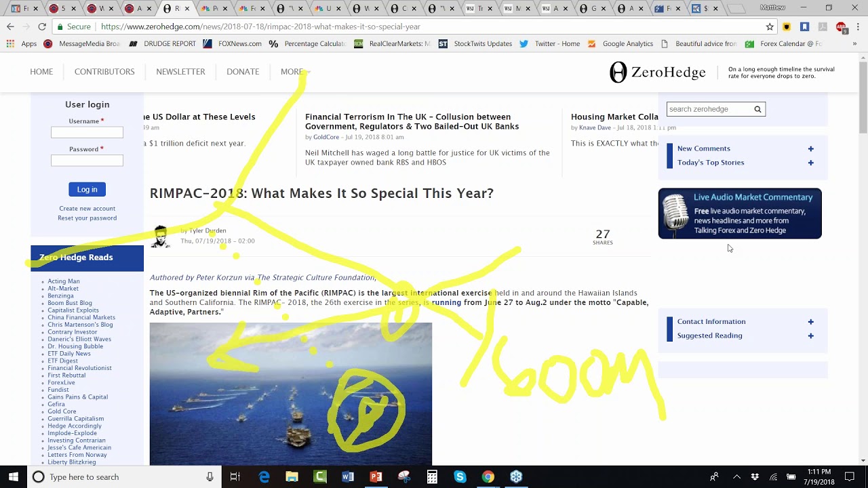Show more bookmarks via chevron

[x=854, y=43]
